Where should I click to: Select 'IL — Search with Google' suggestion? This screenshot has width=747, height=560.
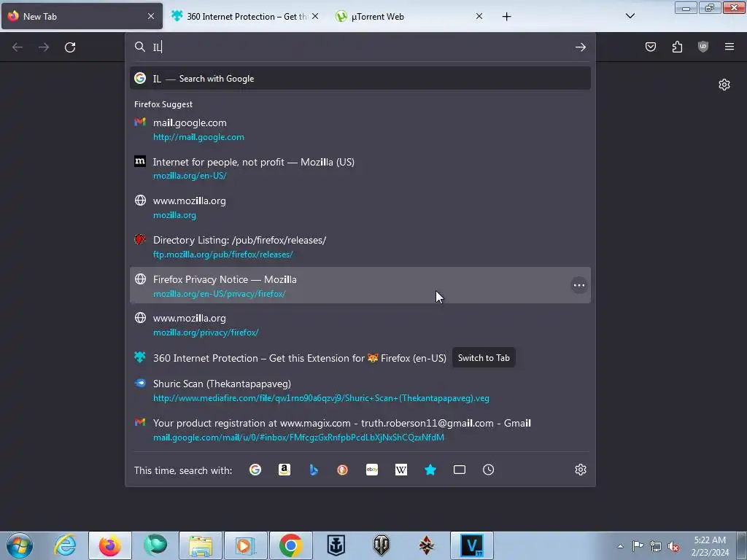coord(360,79)
